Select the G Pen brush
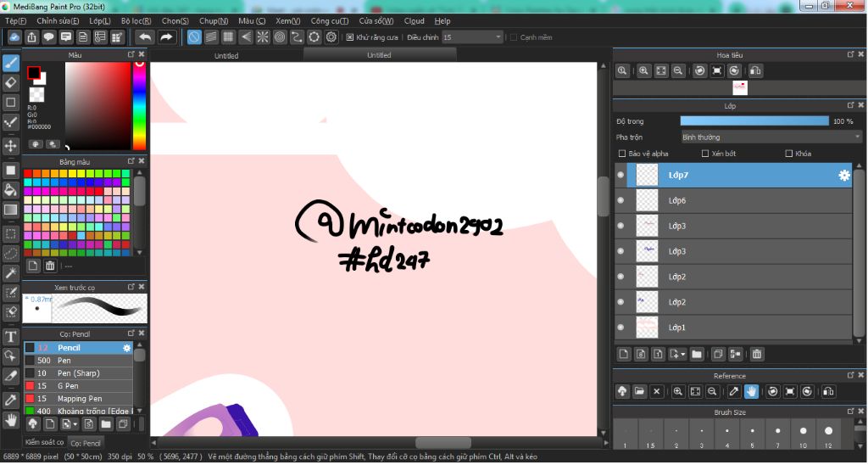This screenshot has height=465, width=868. pos(78,386)
